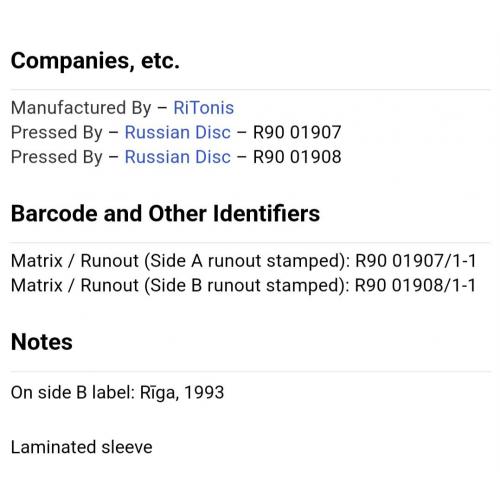Click the Side A runout stamped label
Viewport: 500px width, 500px height.
[x=245, y=261]
